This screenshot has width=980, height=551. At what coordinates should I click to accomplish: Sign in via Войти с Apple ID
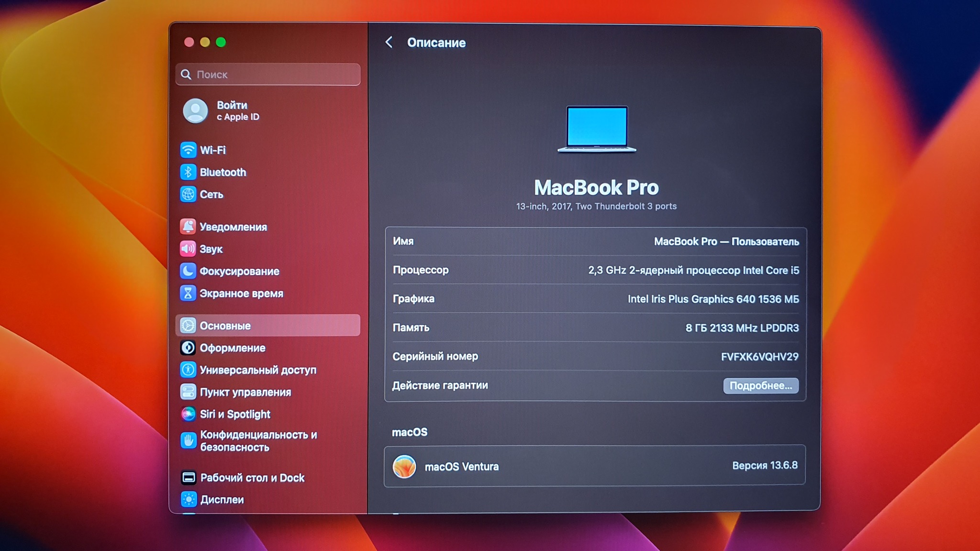[237, 111]
